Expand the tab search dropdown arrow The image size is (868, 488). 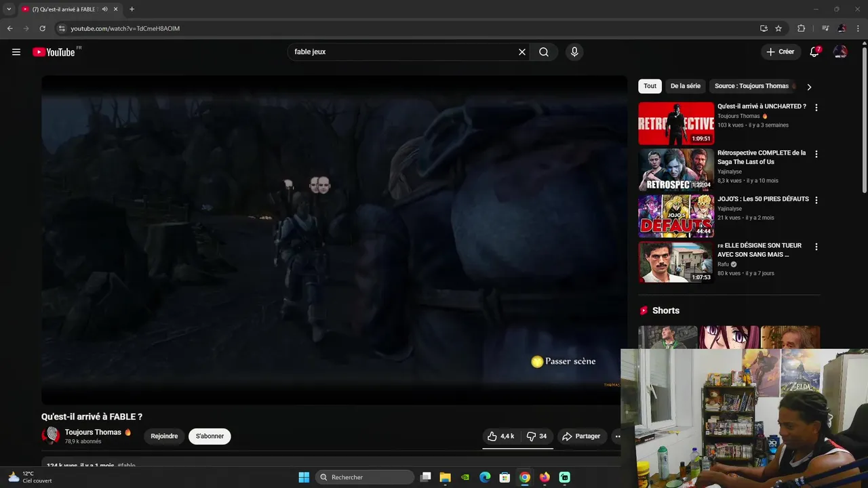pos(9,9)
